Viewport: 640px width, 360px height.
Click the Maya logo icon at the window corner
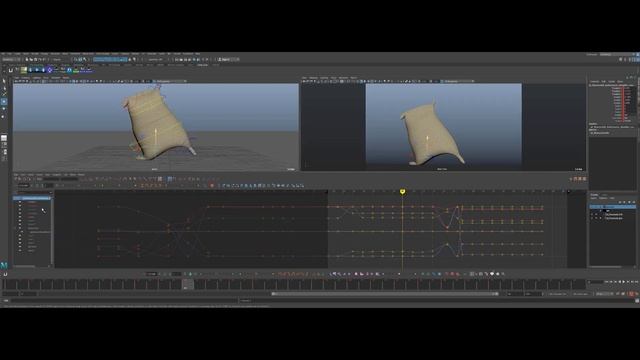click(x=4, y=265)
